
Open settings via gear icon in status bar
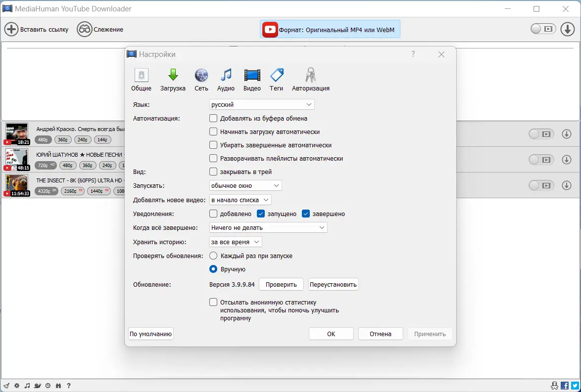click(x=17, y=386)
